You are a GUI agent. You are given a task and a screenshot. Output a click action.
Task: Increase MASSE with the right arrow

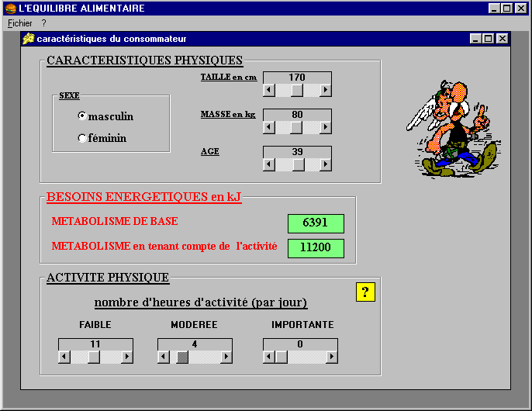pyautogui.click(x=326, y=127)
